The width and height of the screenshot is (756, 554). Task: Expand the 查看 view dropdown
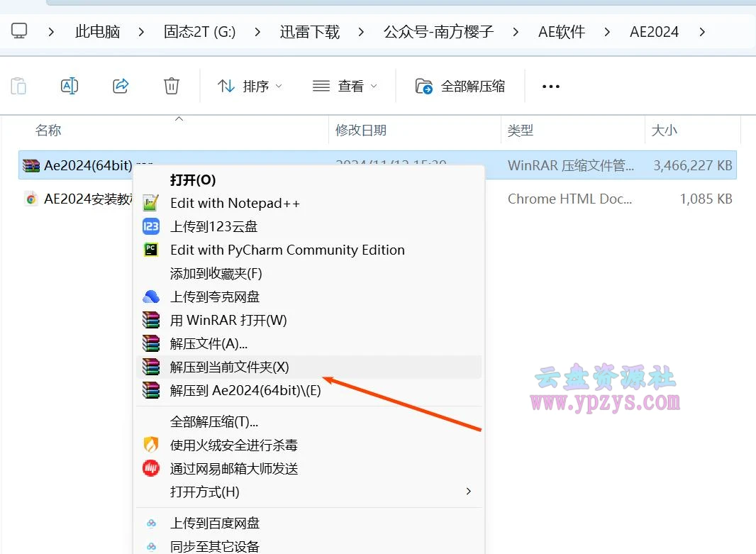[x=345, y=86]
